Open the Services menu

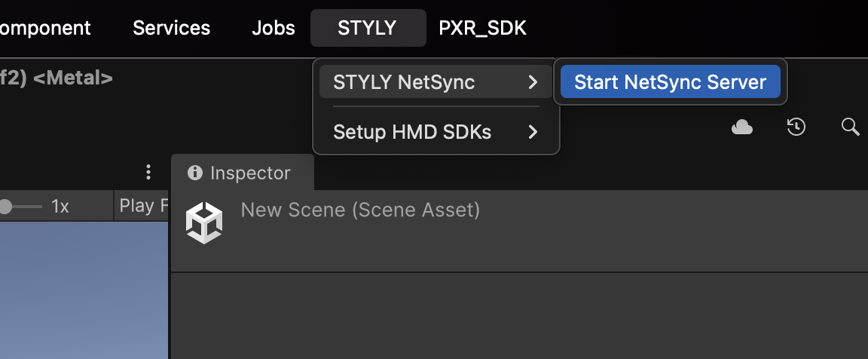click(x=171, y=28)
